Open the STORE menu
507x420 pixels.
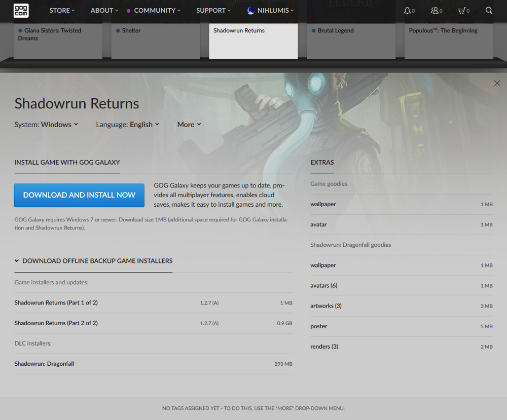(x=62, y=10)
